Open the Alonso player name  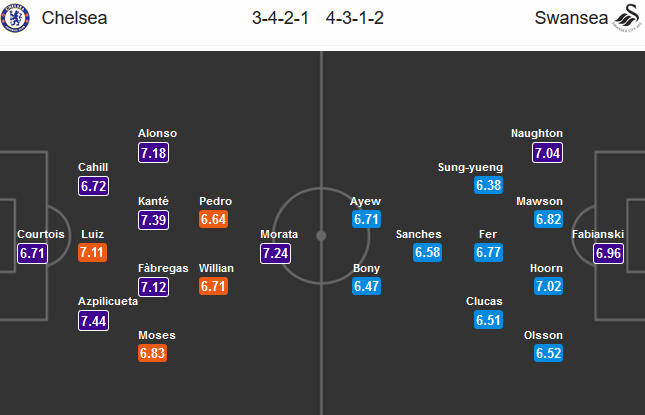[157, 133]
